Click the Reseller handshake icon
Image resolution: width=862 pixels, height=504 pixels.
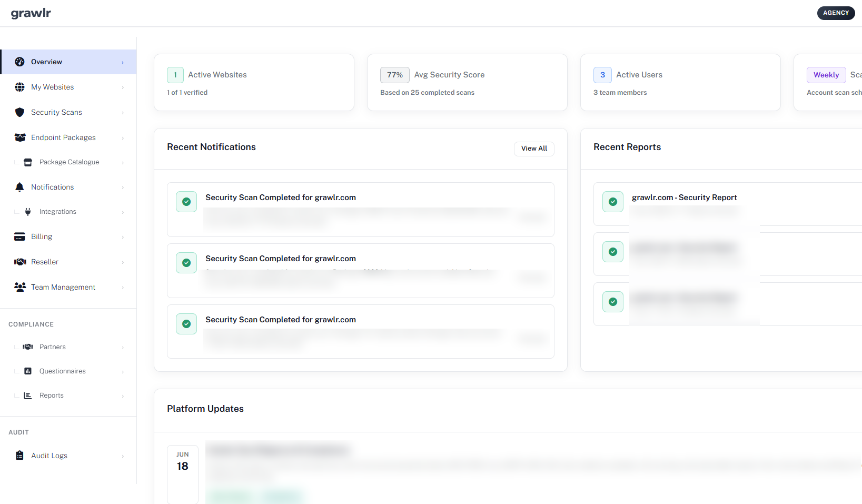tap(20, 262)
